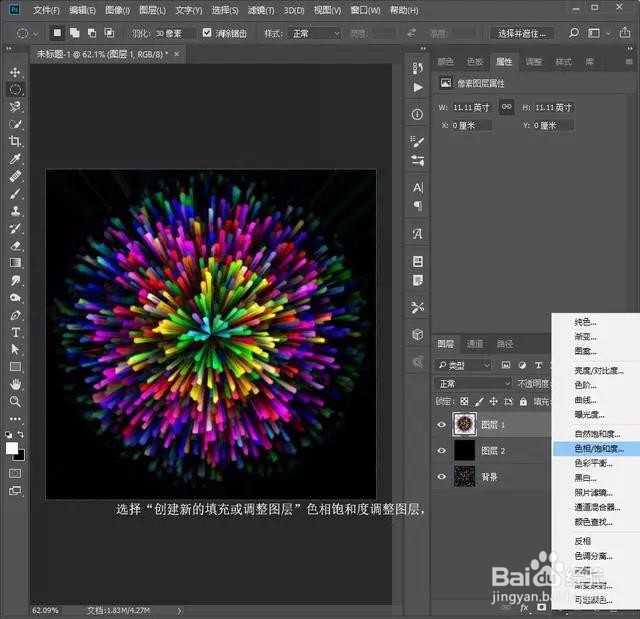Select the Eyedropper tool

point(15,159)
